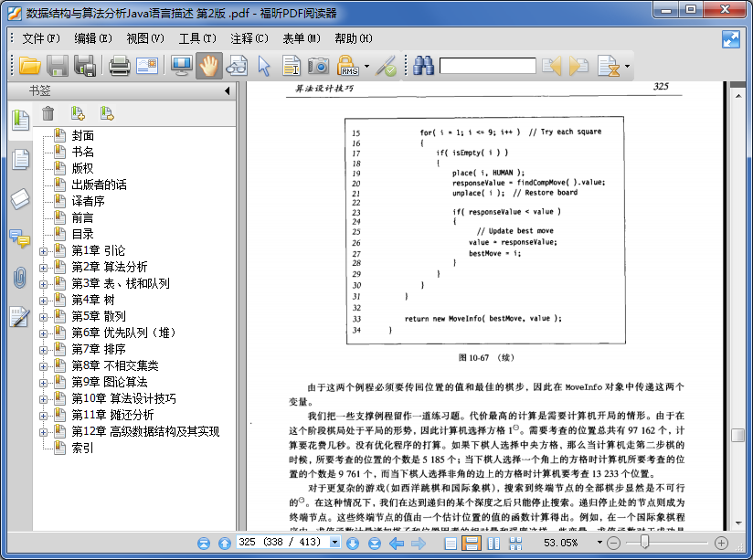
Task: Go to previous page up arrow
Action: pos(224,544)
